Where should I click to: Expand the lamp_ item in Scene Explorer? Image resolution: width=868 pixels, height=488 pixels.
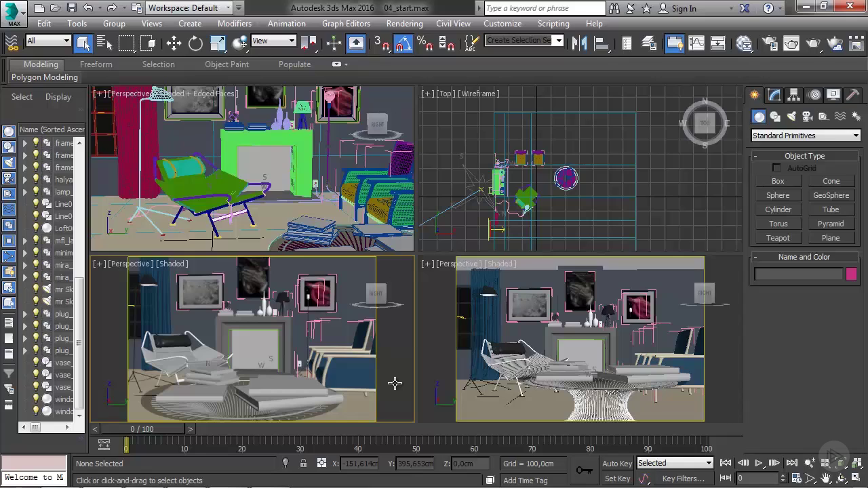point(25,192)
